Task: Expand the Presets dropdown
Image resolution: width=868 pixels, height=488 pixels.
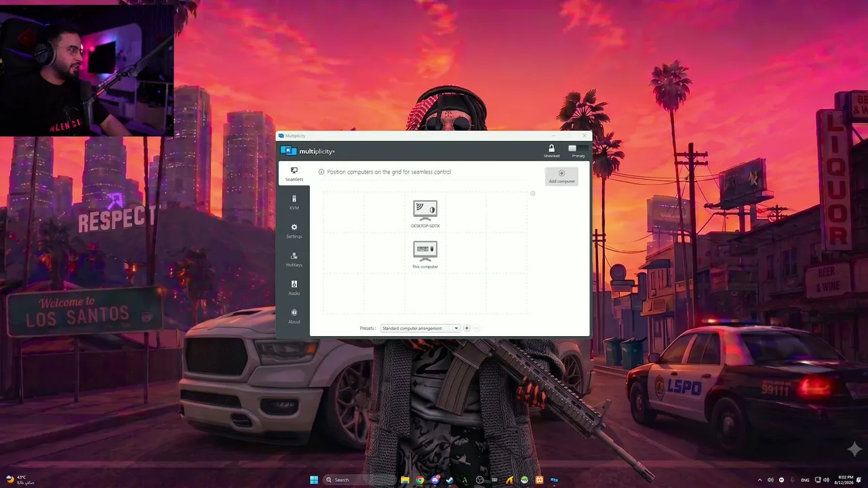Action: click(420, 328)
